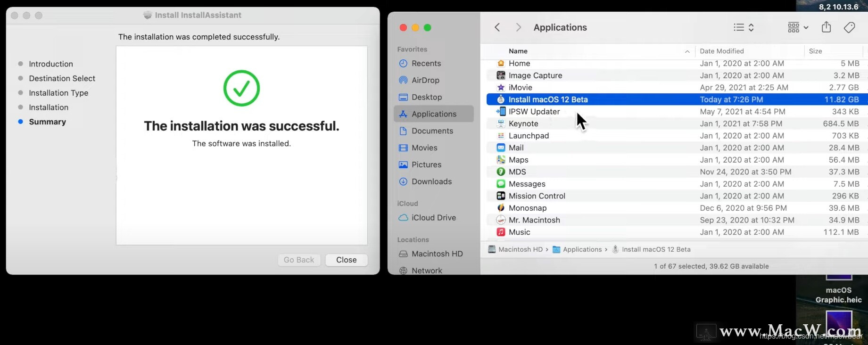
Task: Click the Share icon in Finder toolbar
Action: click(826, 27)
